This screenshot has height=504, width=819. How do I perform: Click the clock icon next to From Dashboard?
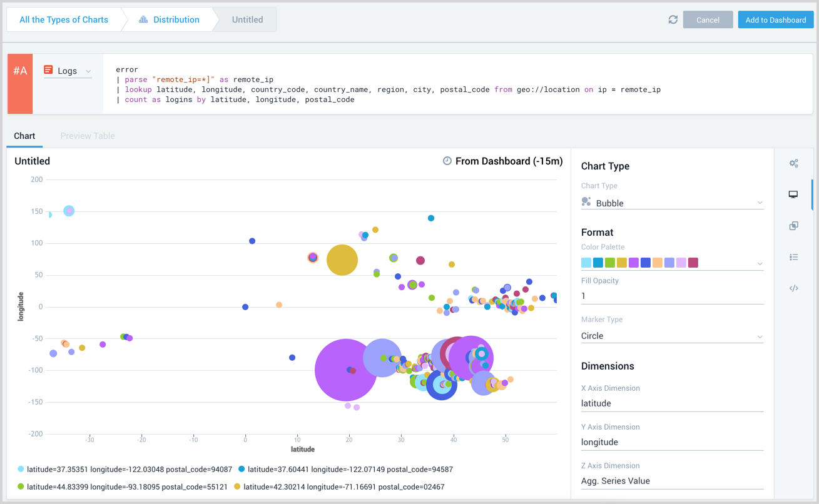point(447,161)
